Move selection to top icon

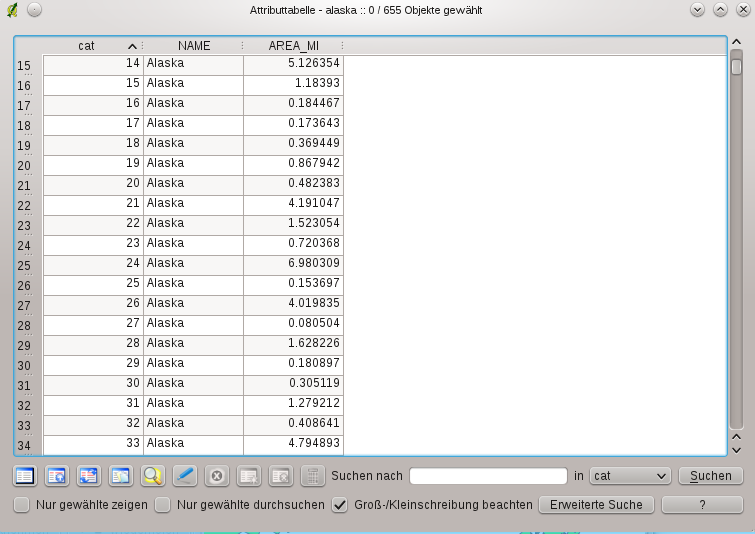(57, 476)
